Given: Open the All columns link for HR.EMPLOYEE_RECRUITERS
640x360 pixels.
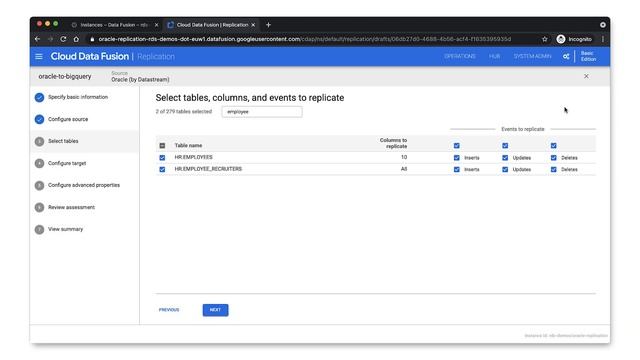Looking at the screenshot, I should pyautogui.click(x=404, y=169).
